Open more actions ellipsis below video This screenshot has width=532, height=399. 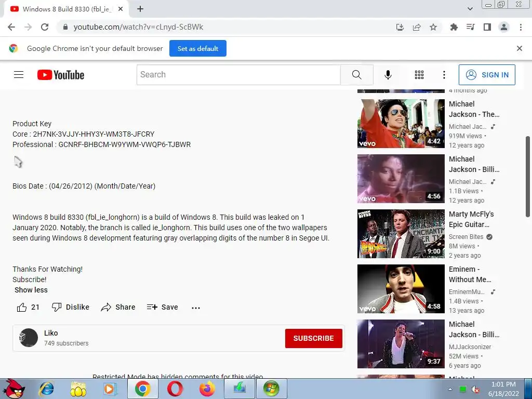point(196,308)
